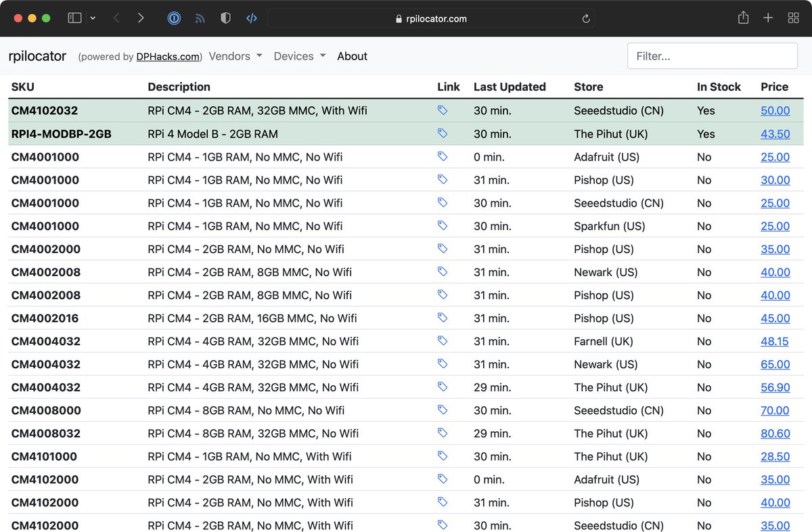Click the link tag icon for CM4002016 row
The image size is (812, 532).
443,317
